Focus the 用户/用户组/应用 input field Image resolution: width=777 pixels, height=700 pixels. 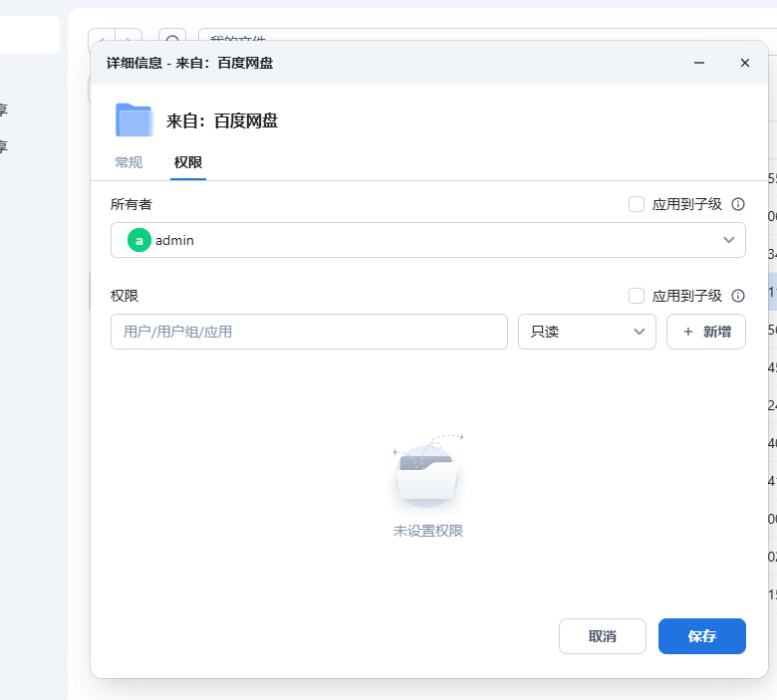[x=309, y=332]
